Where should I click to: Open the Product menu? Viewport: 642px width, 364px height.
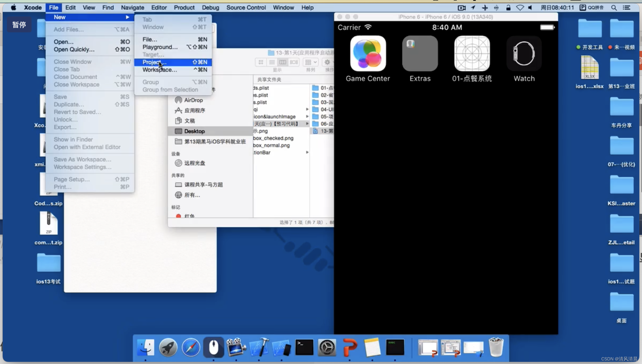point(184,8)
